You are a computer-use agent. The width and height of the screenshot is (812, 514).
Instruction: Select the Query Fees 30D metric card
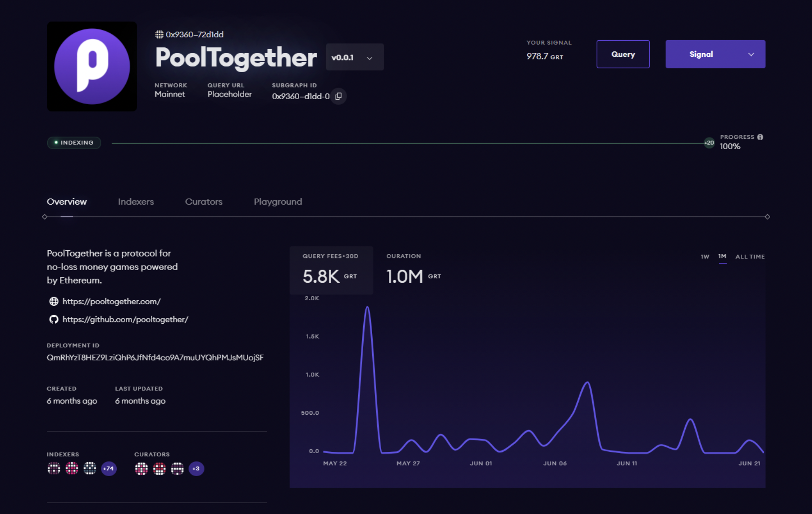point(331,270)
